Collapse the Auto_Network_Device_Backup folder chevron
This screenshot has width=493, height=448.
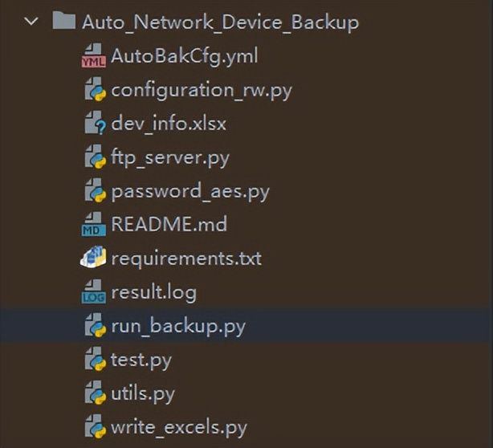(x=31, y=22)
